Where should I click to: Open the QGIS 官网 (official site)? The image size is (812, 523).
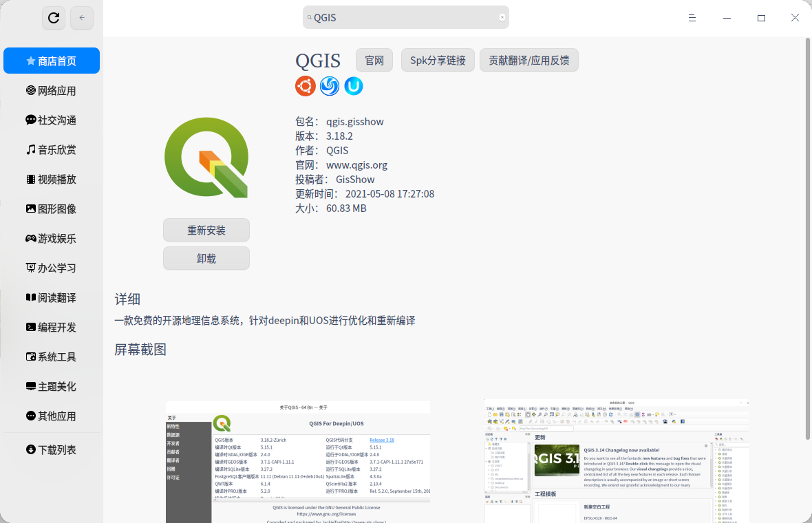click(374, 60)
